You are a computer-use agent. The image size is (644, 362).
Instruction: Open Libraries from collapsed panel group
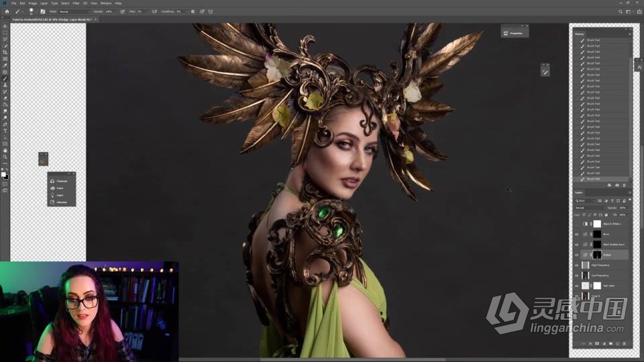[61, 202]
